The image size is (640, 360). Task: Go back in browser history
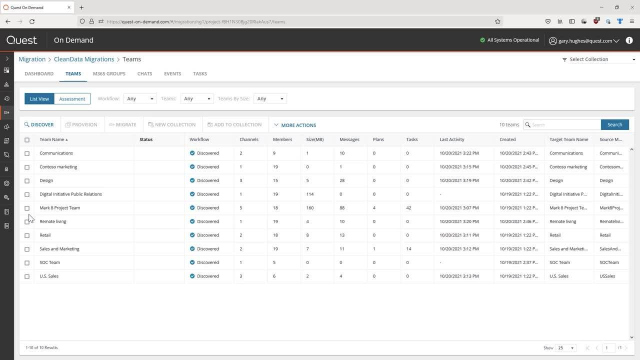point(8,21)
